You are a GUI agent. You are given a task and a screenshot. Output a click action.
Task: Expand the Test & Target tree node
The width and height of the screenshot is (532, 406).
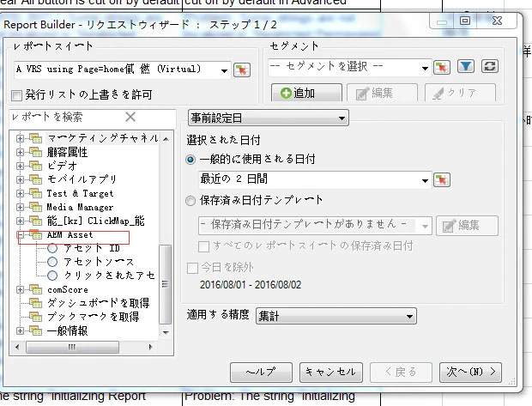pos(21,193)
